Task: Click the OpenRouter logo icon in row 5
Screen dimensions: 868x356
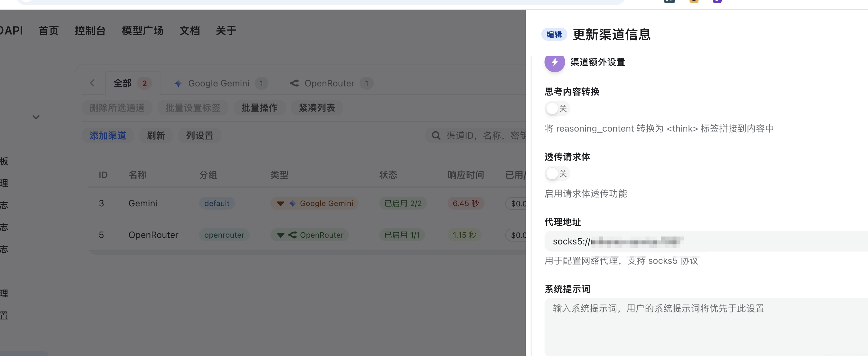Action: 293,235
